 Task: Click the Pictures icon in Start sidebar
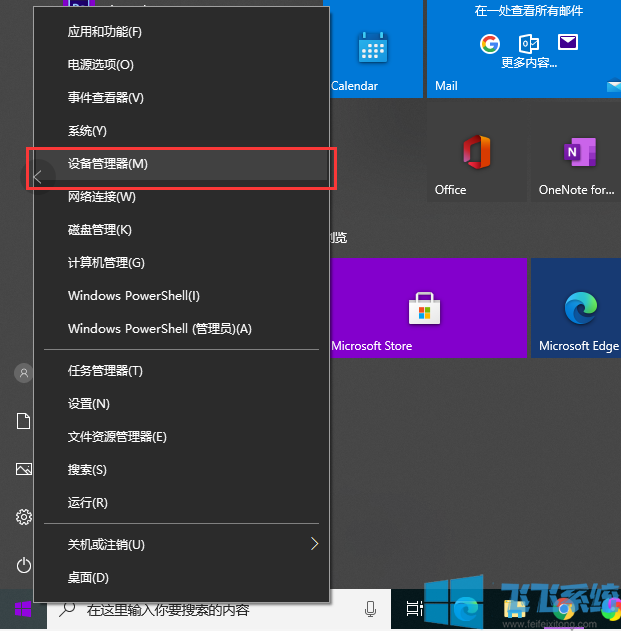click(24, 469)
